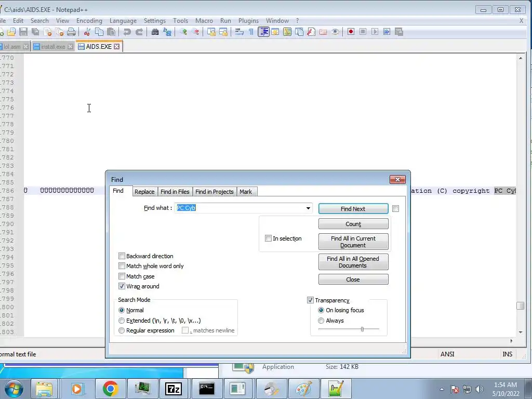The width and height of the screenshot is (532, 399).
Task: Expand the Find what history dropdown
Action: pyautogui.click(x=308, y=208)
